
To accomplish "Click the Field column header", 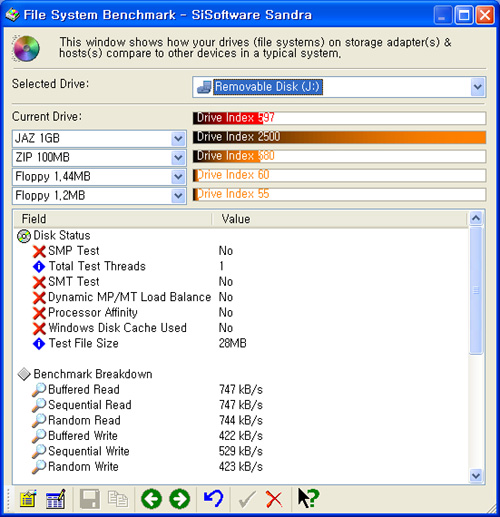I will click(x=113, y=219).
